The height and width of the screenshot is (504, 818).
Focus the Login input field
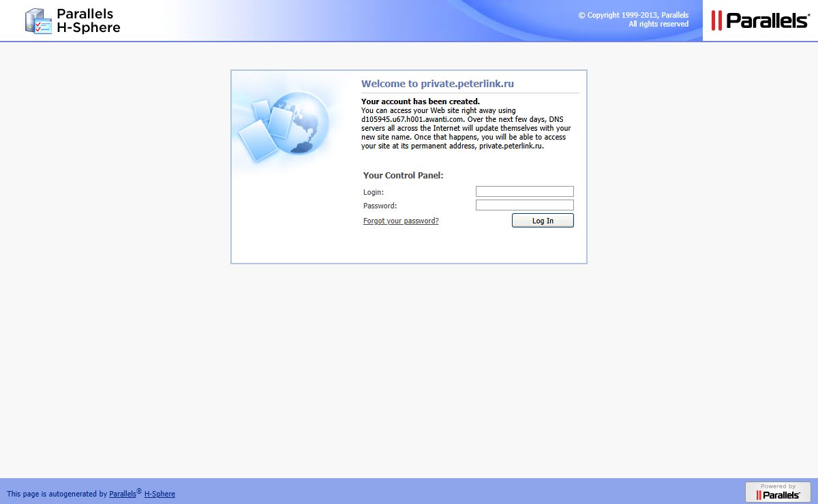pyautogui.click(x=525, y=191)
